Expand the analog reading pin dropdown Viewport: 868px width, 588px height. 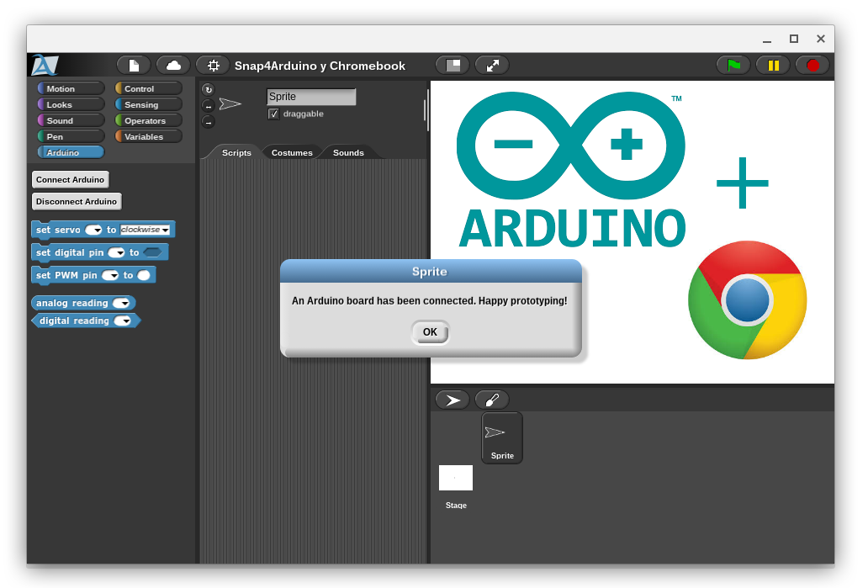(121, 303)
